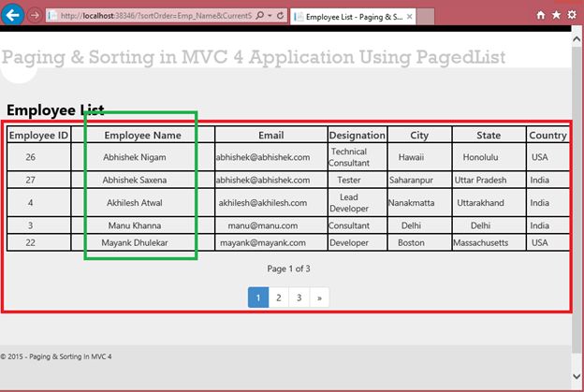Go to page 3 in pager
This screenshot has height=392, width=584.
299,298
